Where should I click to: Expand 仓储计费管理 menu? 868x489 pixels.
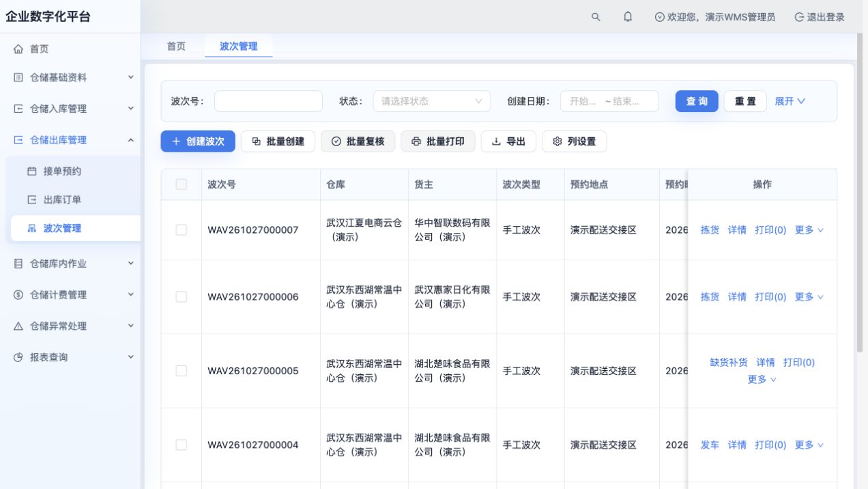point(70,295)
